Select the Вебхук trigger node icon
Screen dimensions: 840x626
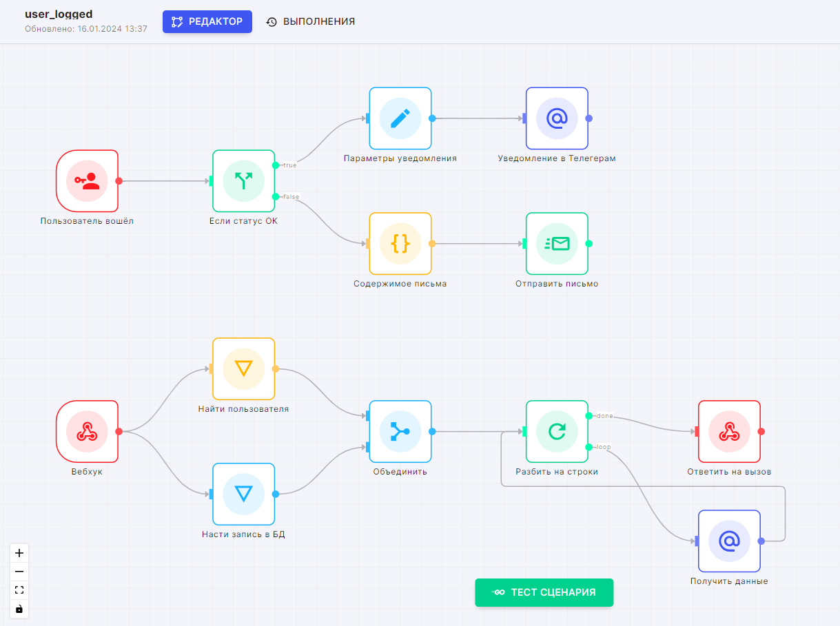(x=87, y=432)
